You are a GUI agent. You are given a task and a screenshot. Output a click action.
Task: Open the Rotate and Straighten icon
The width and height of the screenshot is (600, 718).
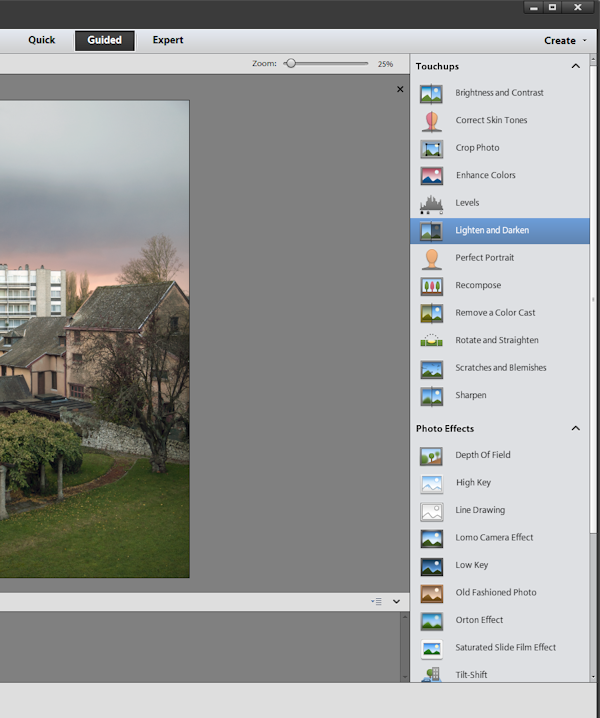[431, 341]
